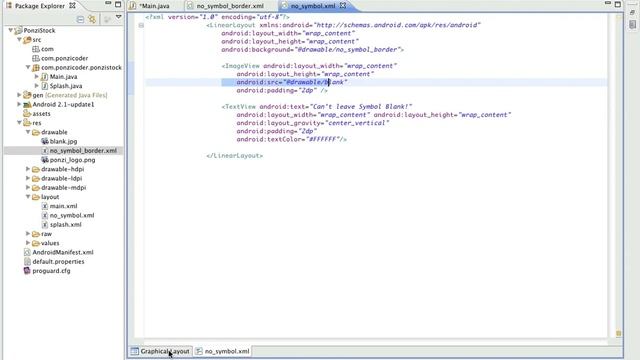
Task: Select ponzi_logo.png image file icon
Action: (x=44, y=160)
